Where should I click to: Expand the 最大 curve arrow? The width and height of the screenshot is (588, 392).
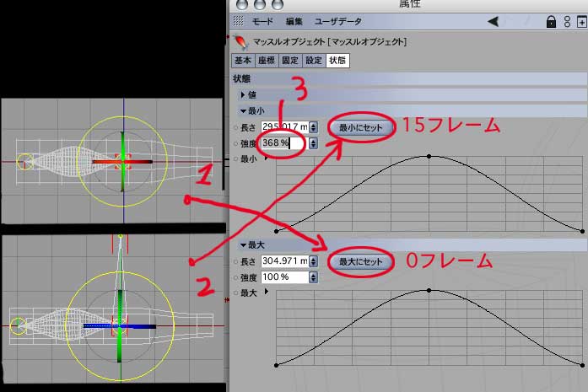[267, 291]
